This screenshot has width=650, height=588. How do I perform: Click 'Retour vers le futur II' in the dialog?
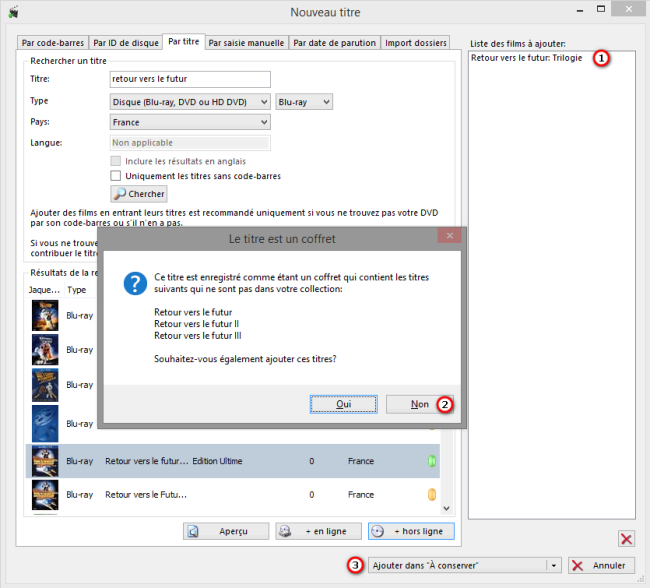pyautogui.click(x=196, y=324)
